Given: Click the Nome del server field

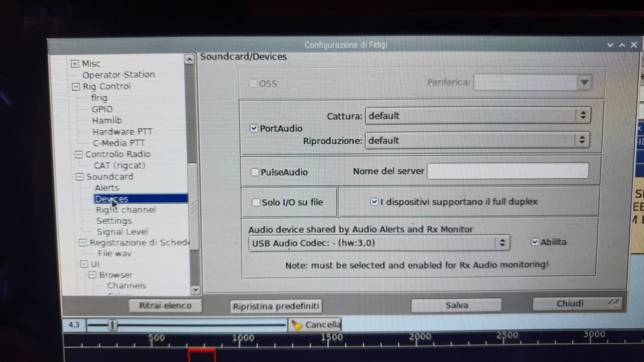Looking at the screenshot, I should pos(508,171).
